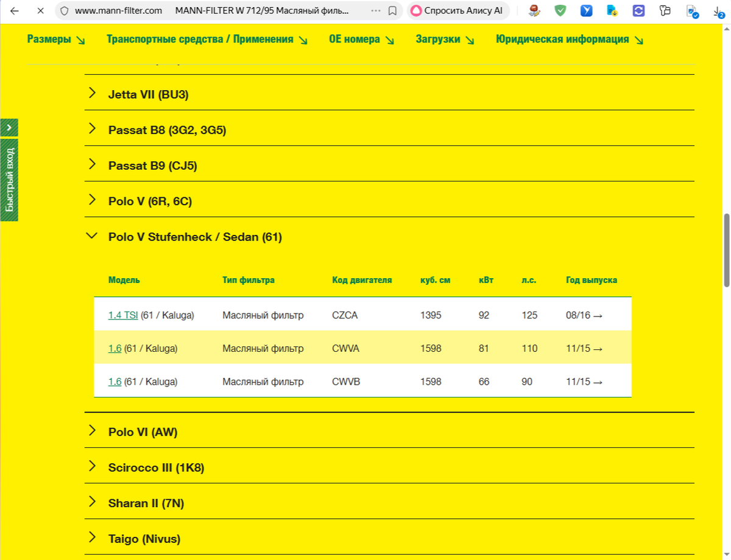Expand the Taigo (Nivus) row
The width and height of the screenshot is (731, 560).
[389, 539]
